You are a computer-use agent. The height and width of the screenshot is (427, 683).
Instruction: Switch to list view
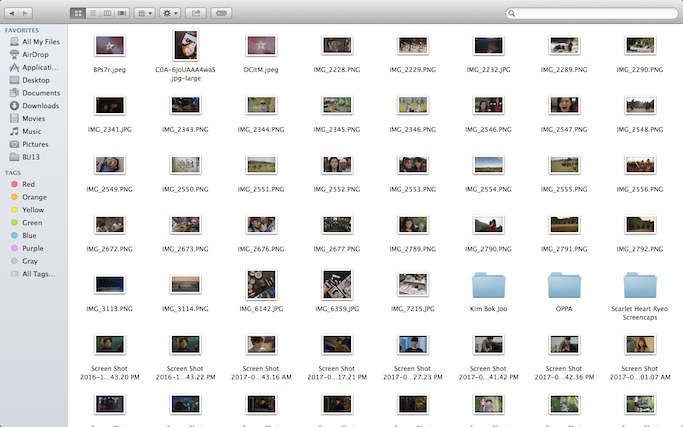[x=93, y=13]
